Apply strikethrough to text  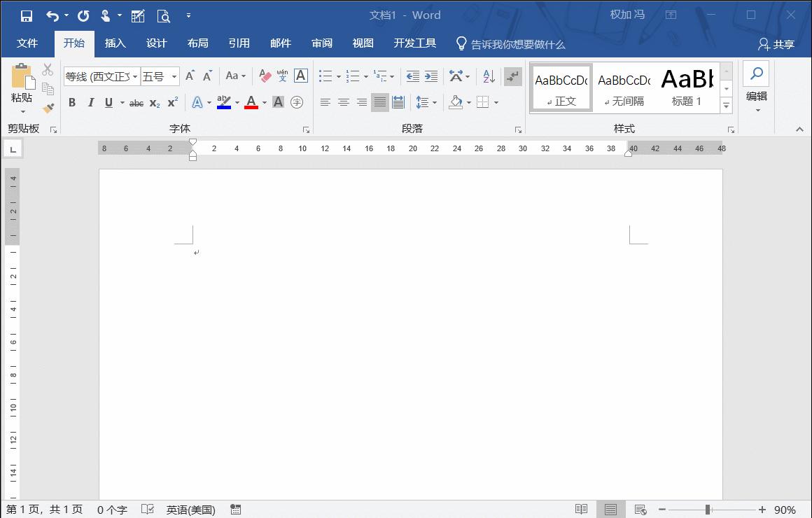136,102
